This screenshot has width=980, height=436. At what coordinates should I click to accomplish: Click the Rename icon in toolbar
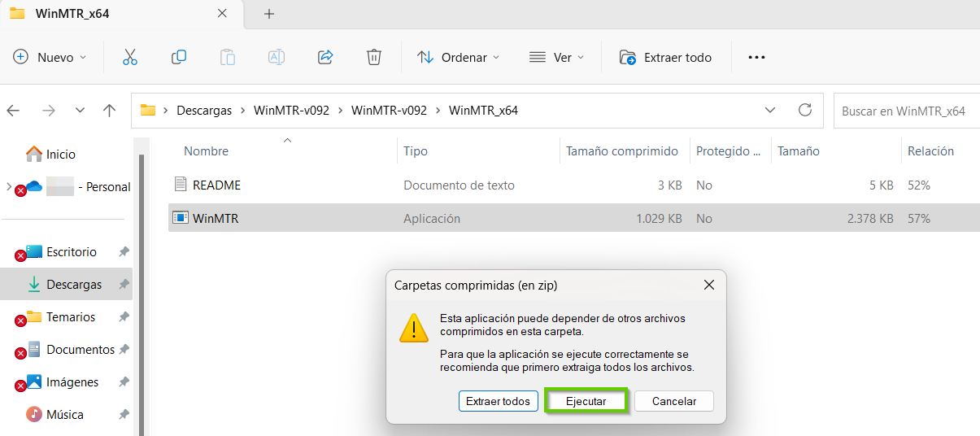277,57
